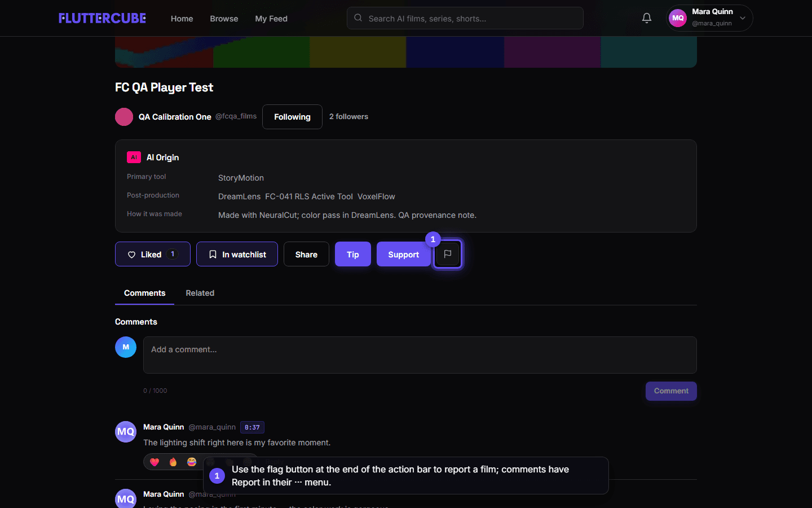Click the DreamLens post-production tag

pos(239,196)
